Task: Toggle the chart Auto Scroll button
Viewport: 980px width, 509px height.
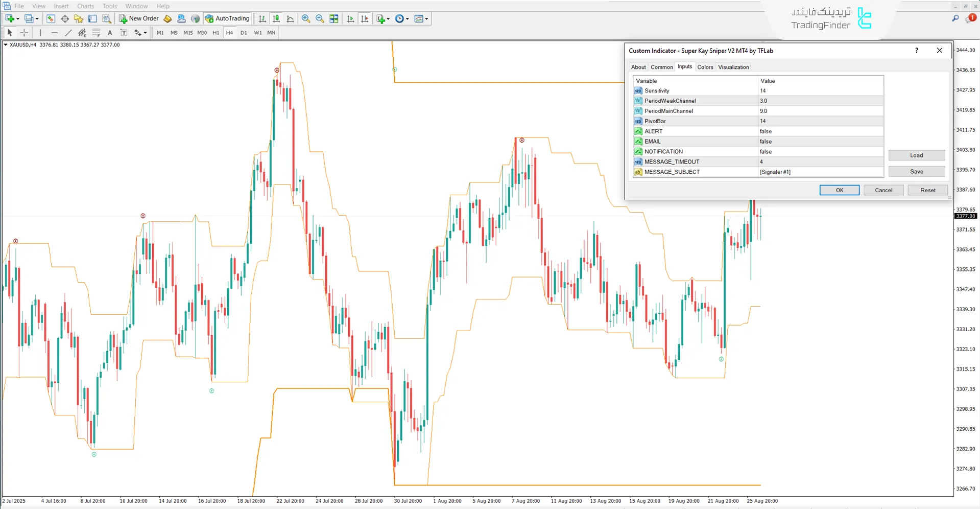Action: click(350, 18)
